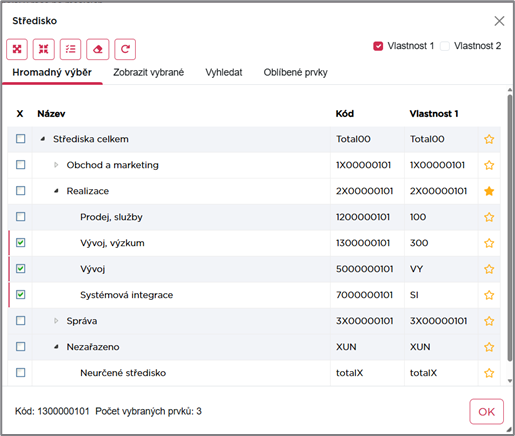Star the Systémová integrace row

(489, 295)
